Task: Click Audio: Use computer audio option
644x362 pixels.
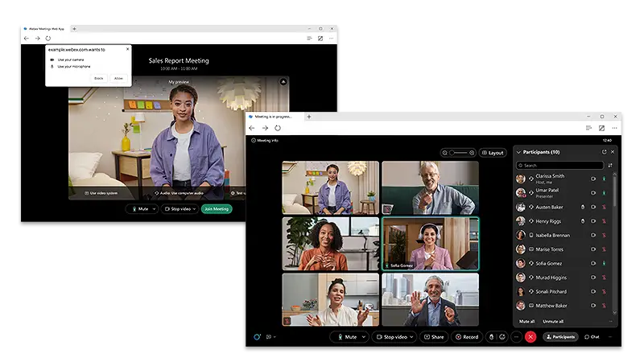Action: point(179,193)
